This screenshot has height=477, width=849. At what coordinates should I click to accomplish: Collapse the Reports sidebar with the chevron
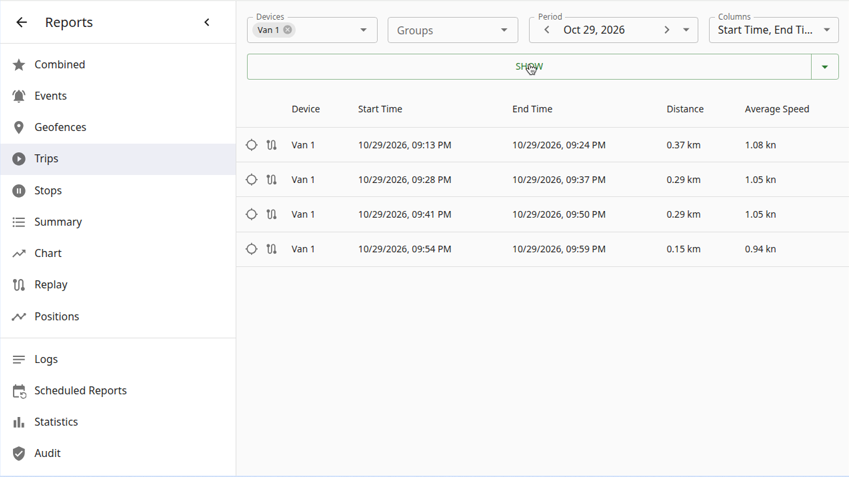(x=207, y=22)
